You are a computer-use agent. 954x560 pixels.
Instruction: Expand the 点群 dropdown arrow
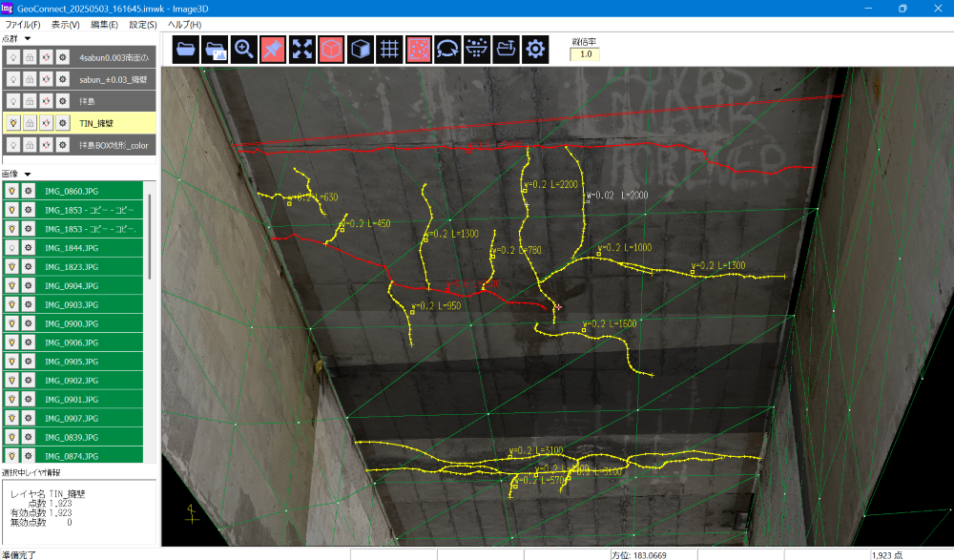29,39
